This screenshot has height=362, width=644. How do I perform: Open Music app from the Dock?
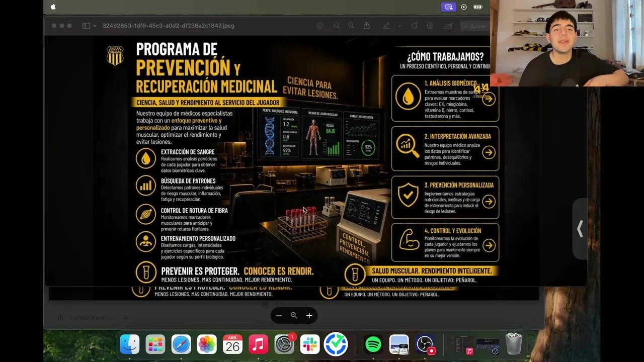[258, 344]
